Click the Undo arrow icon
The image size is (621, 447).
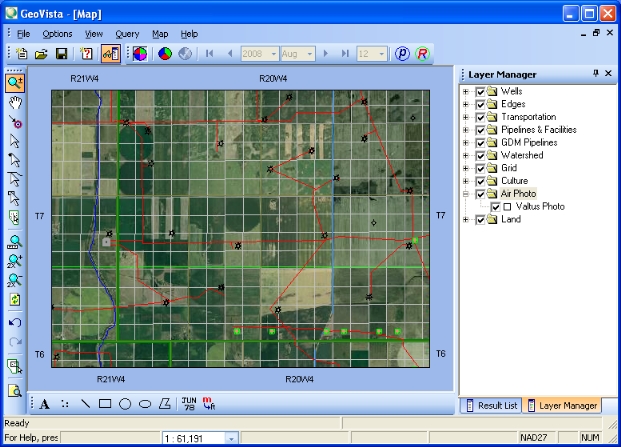15,323
